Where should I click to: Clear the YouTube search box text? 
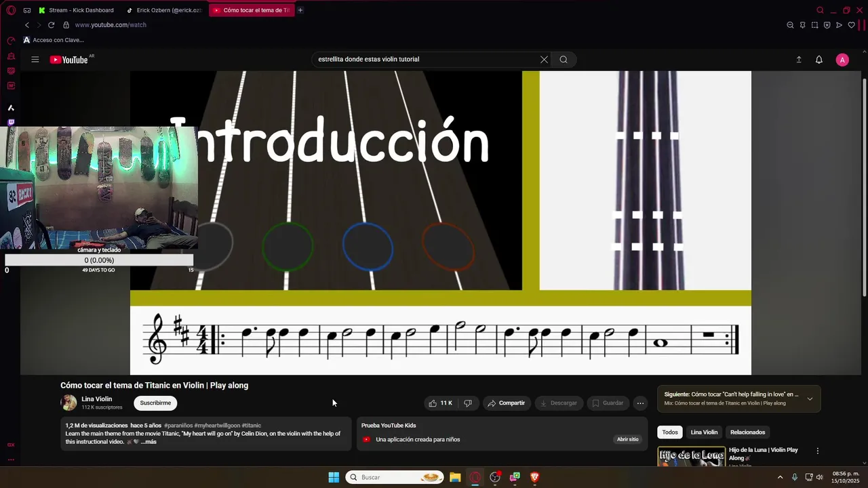(x=544, y=60)
